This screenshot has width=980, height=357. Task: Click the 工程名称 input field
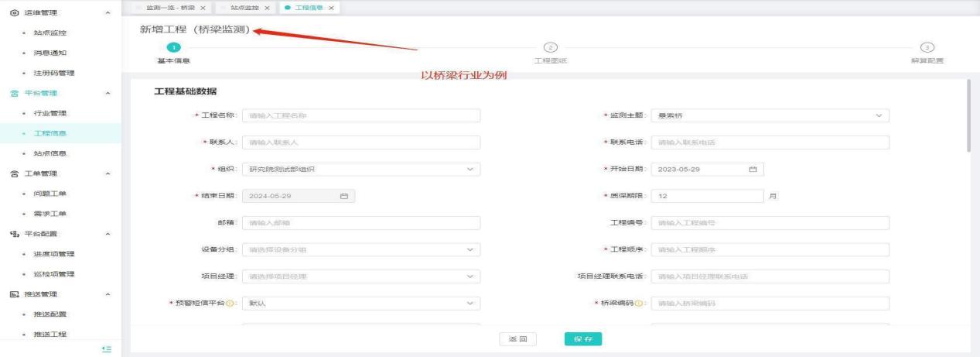pos(360,116)
